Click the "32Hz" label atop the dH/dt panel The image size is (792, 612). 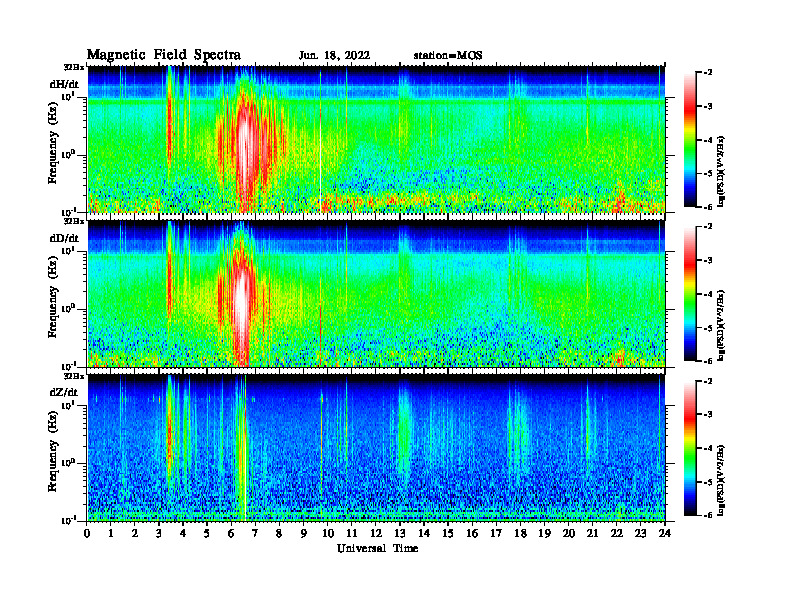(74, 67)
